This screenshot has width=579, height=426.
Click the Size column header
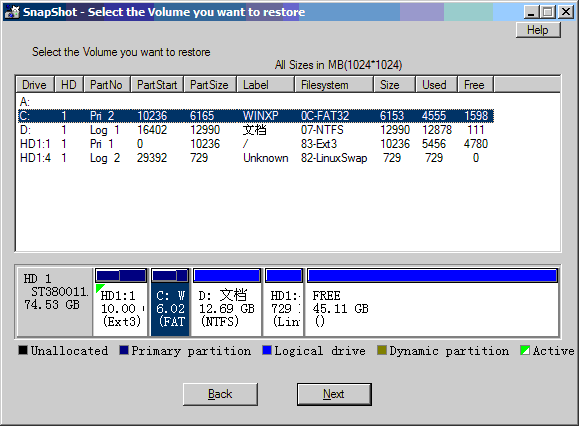tap(394, 85)
